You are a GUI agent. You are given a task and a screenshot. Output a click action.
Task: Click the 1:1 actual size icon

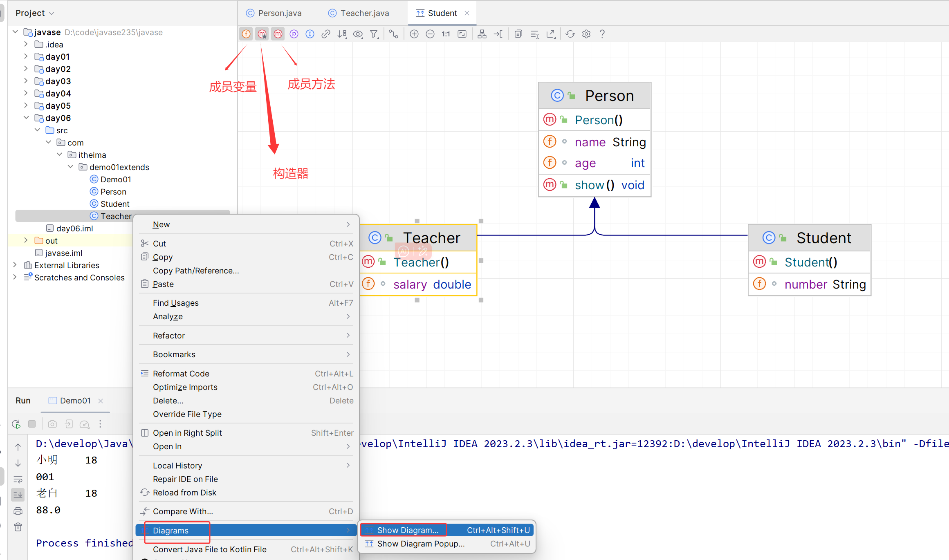pyautogui.click(x=446, y=34)
